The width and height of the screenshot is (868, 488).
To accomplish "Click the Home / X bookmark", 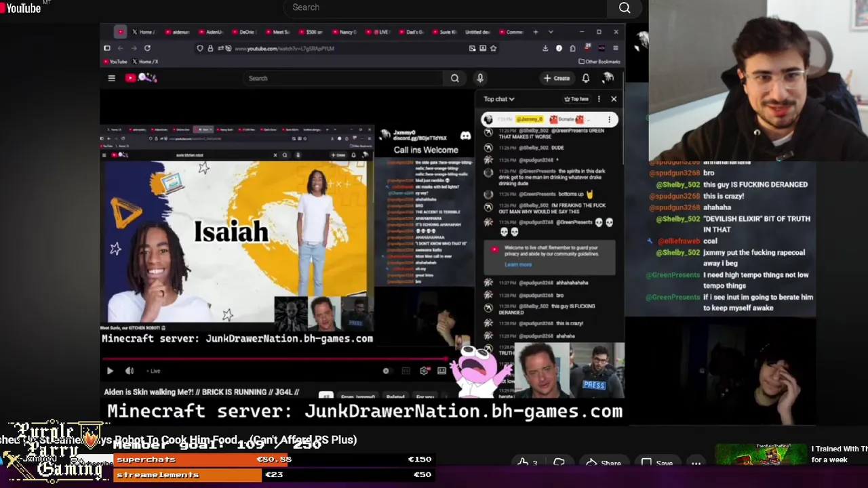I will [x=145, y=62].
